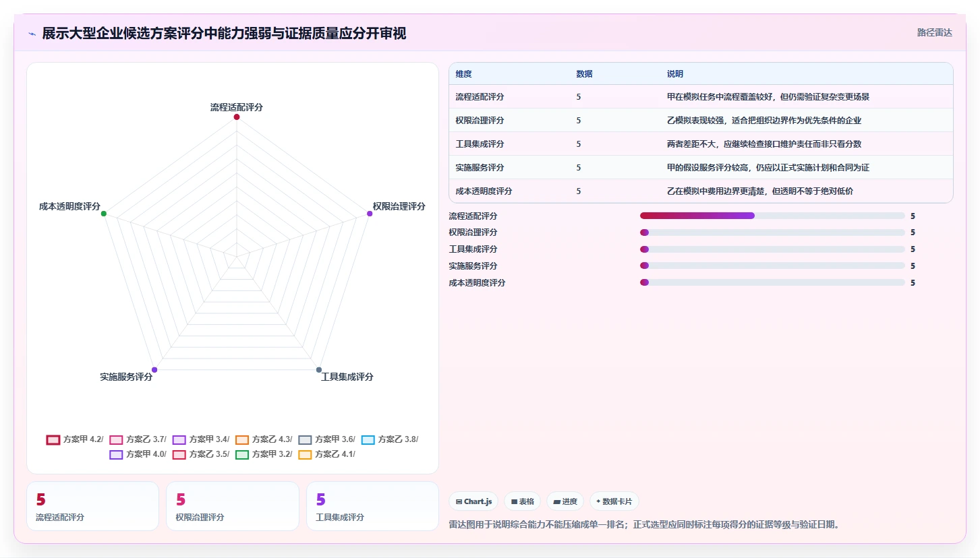
Task: Toggle the 方案乙 3.5/ legend series
Action: point(201,454)
